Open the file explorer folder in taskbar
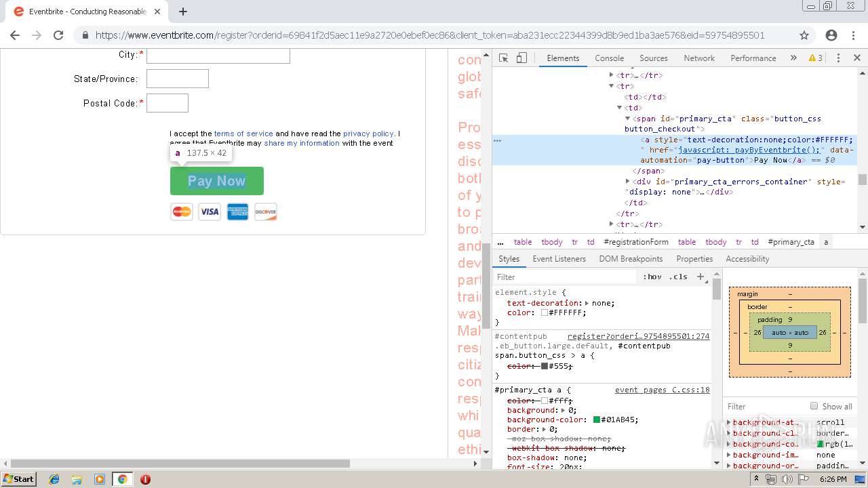The width and height of the screenshot is (868, 488). coord(77,479)
